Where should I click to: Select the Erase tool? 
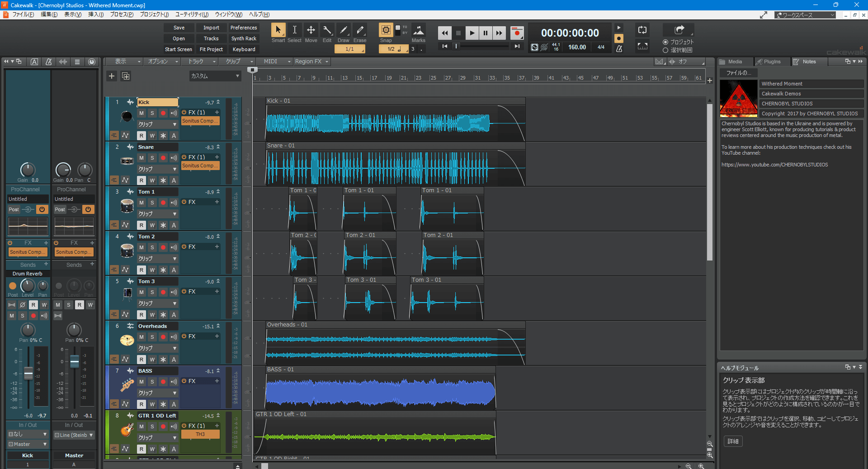point(360,30)
